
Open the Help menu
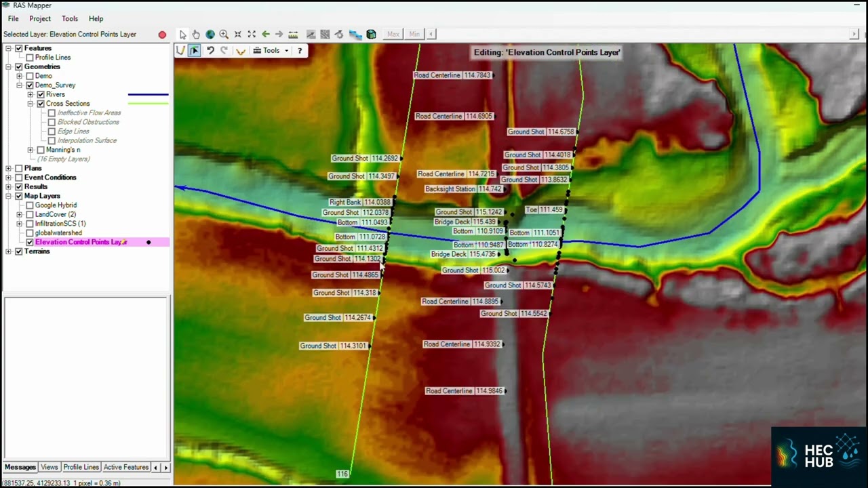point(96,19)
